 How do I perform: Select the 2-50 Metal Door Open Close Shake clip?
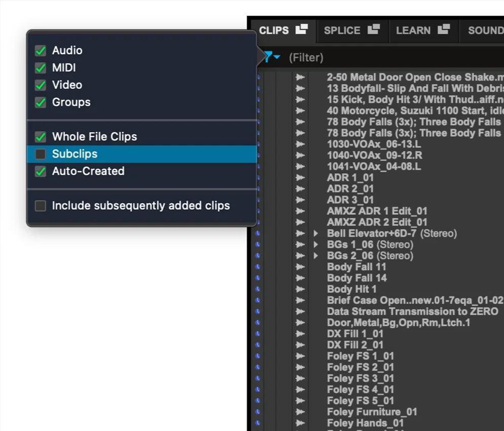pyautogui.click(x=415, y=77)
